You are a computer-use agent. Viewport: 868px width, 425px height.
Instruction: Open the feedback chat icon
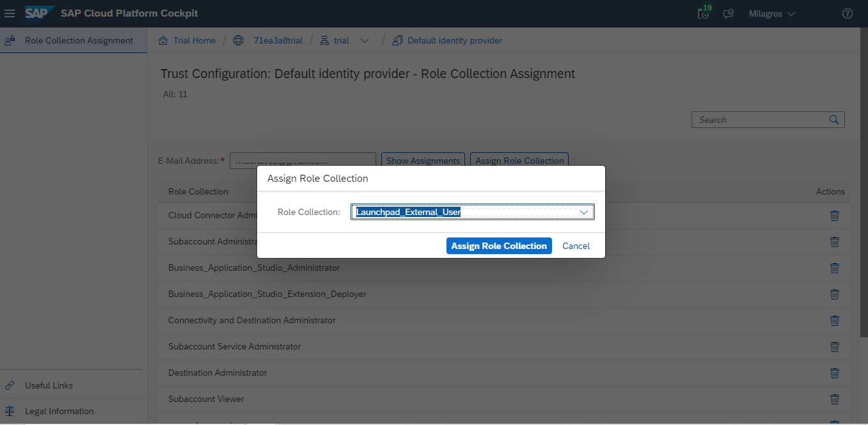(x=728, y=13)
